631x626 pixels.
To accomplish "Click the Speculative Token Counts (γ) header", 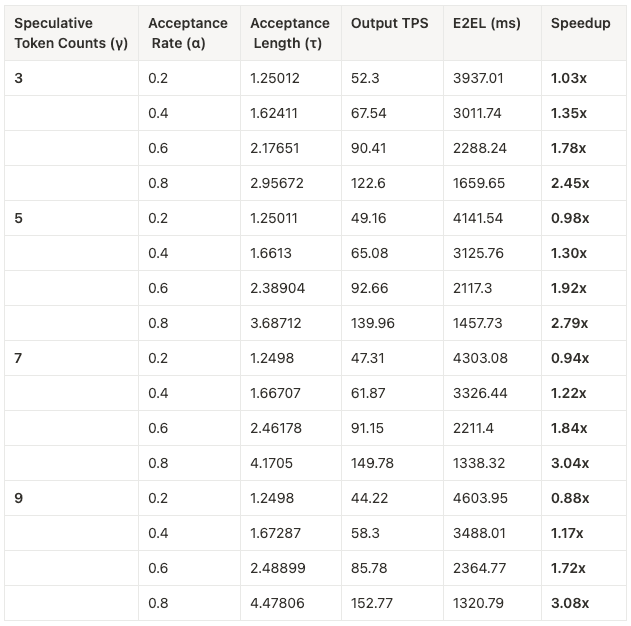I will point(67,33).
